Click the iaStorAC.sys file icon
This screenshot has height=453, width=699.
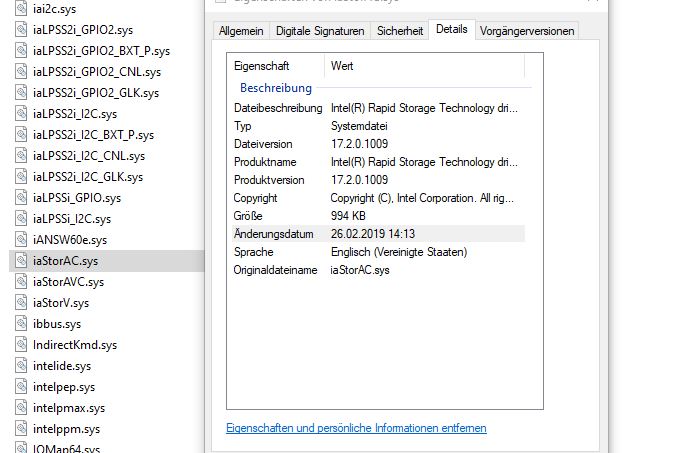pos(21,260)
